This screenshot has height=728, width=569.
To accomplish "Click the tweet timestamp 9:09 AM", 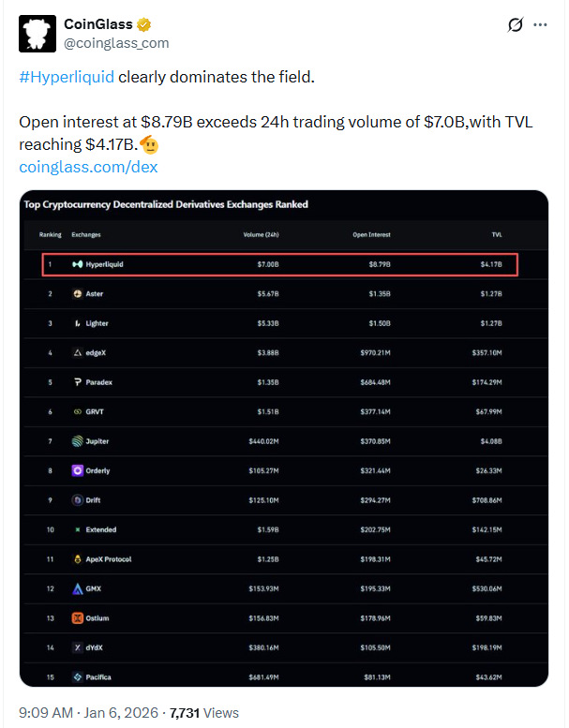I will (46, 713).
